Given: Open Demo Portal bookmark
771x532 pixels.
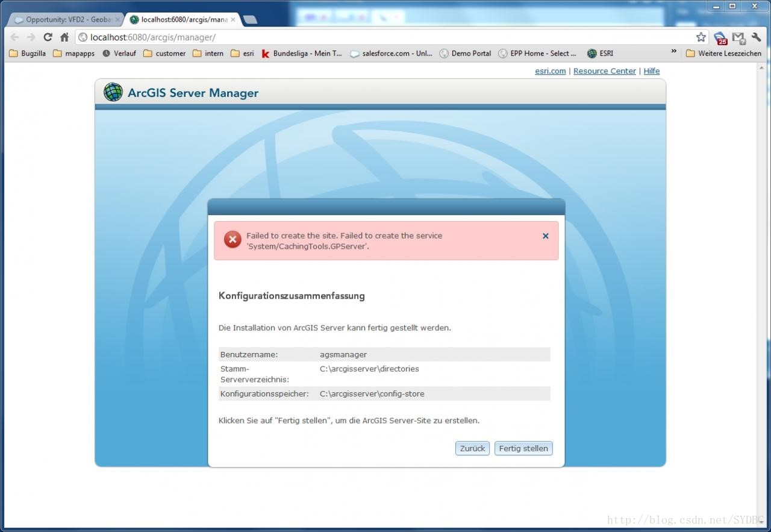Looking at the screenshot, I should [x=466, y=53].
